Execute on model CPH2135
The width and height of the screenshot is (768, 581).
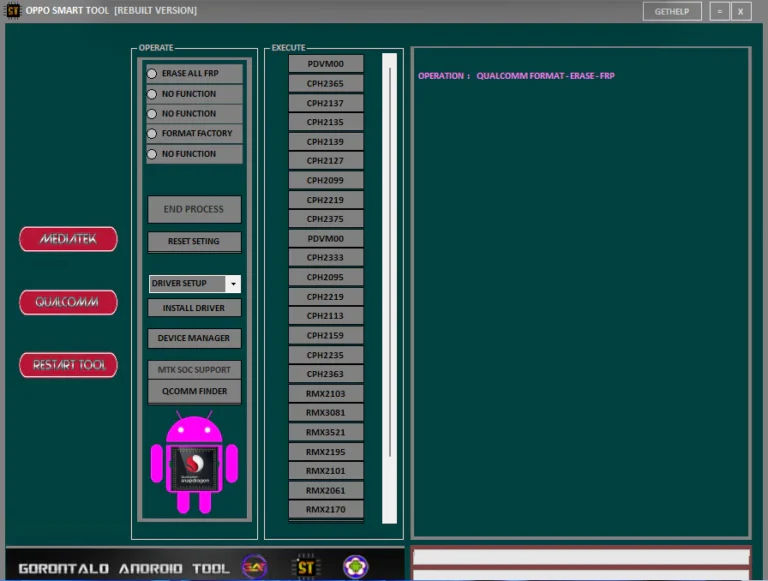326,122
